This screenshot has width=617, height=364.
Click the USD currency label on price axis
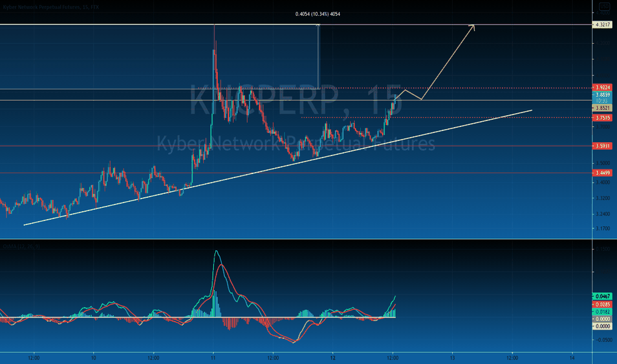point(604,6)
